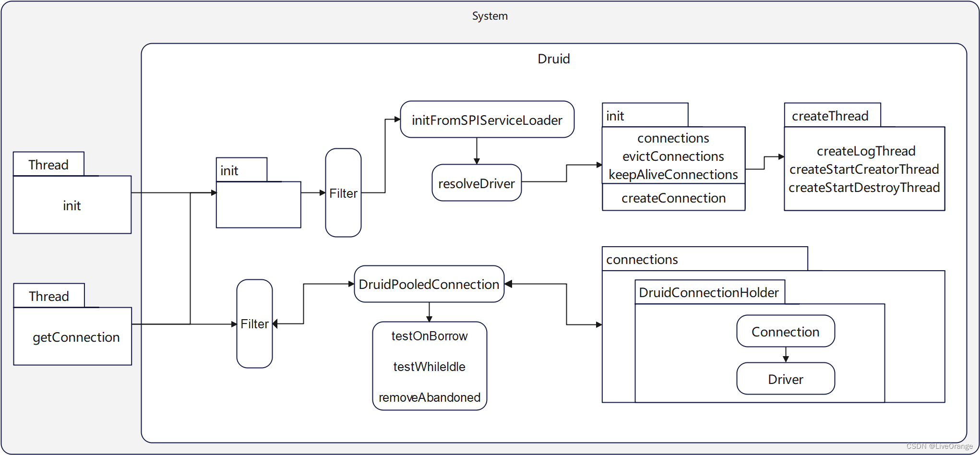This screenshot has width=980, height=455.
Task: Click the testWhileIdle text
Action: pyautogui.click(x=430, y=367)
